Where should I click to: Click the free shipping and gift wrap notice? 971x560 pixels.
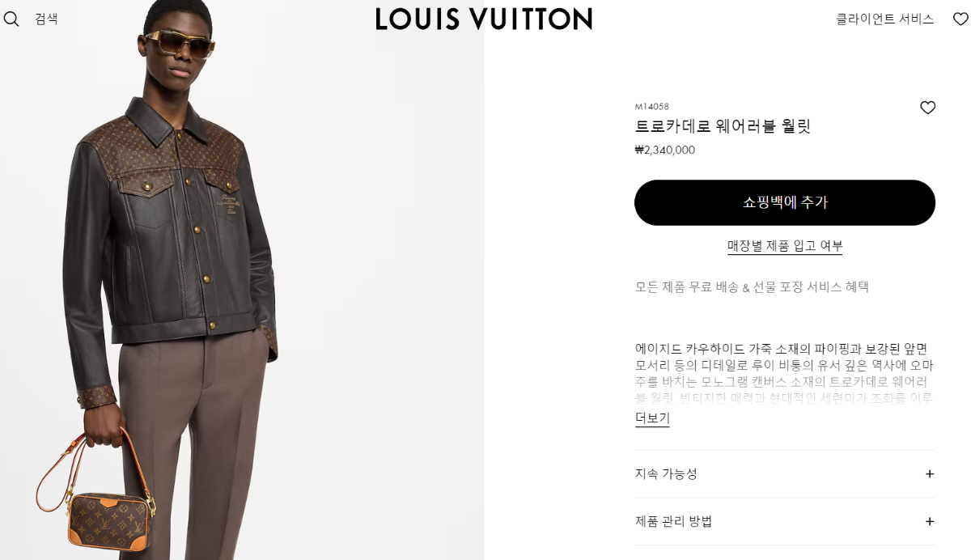point(753,286)
